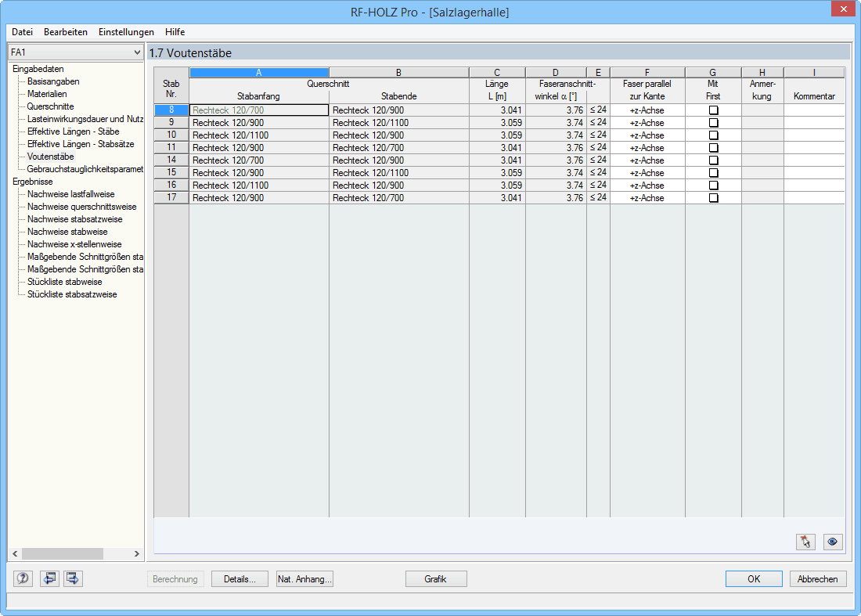Select row header for Stab 14
The width and height of the screenshot is (861, 616).
[x=171, y=160]
